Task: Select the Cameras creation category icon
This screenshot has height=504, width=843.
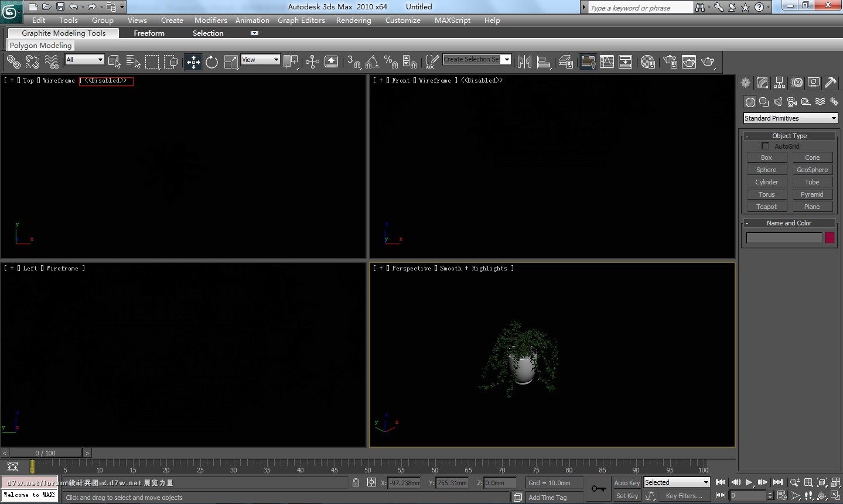Action: [x=792, y=102]
